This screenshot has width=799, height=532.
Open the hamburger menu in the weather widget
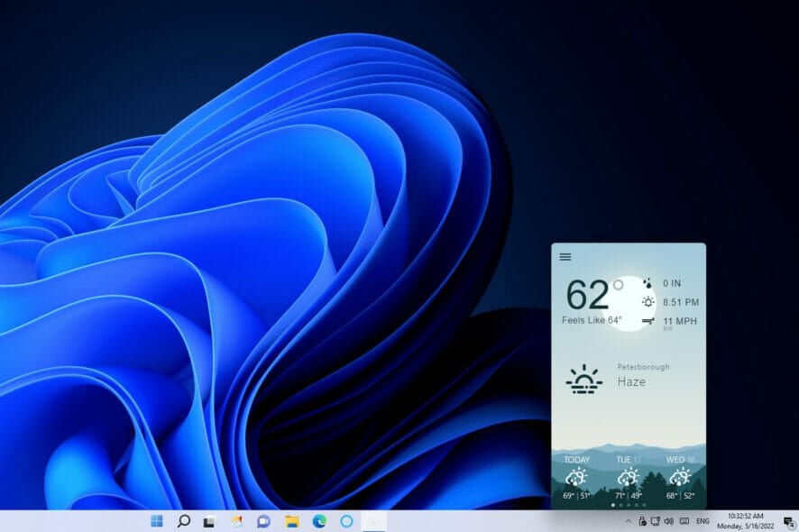click(x=565, y=256)
